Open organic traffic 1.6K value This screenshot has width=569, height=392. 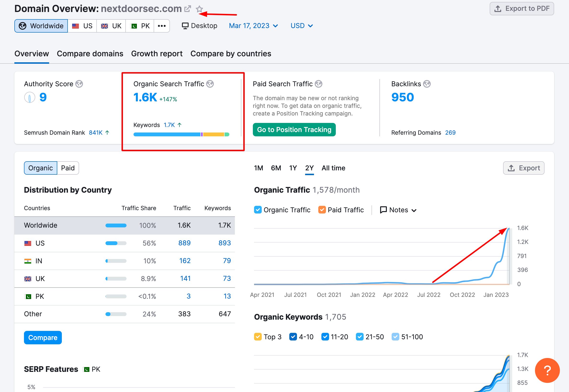coord(145,97)
